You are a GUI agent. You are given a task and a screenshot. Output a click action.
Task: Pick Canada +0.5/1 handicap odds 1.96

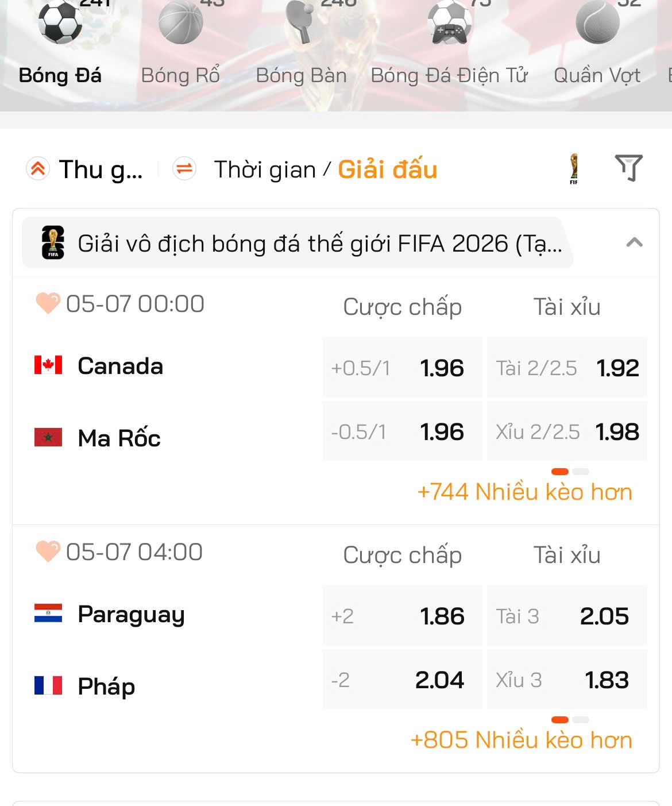click(x=402, y=368)
